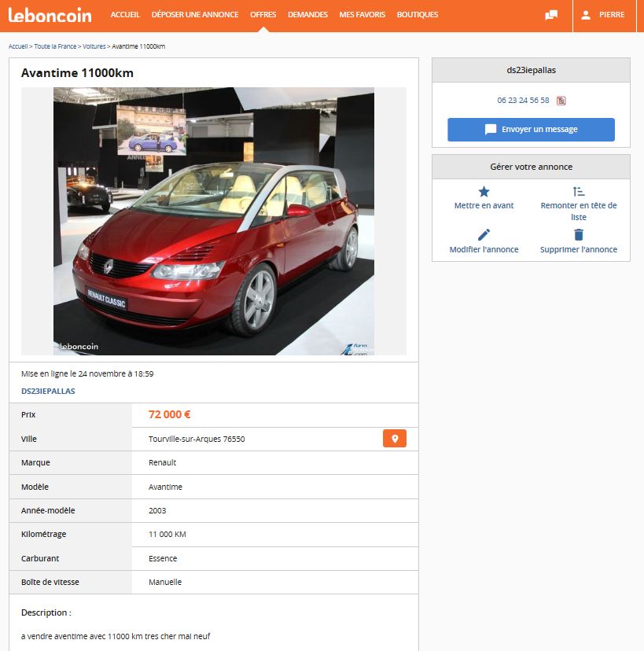
Task: Open Mes Favoris in the navbar
Action: (362, 15)
